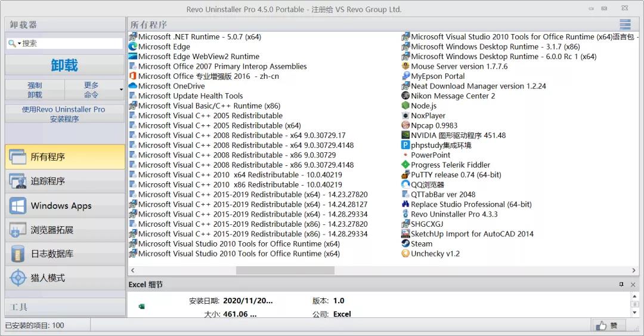The width and height of the screenshot is (644, 336).
Task: Click the SketchUp Import for AutoCAD icon
Action: coord(405,234)
